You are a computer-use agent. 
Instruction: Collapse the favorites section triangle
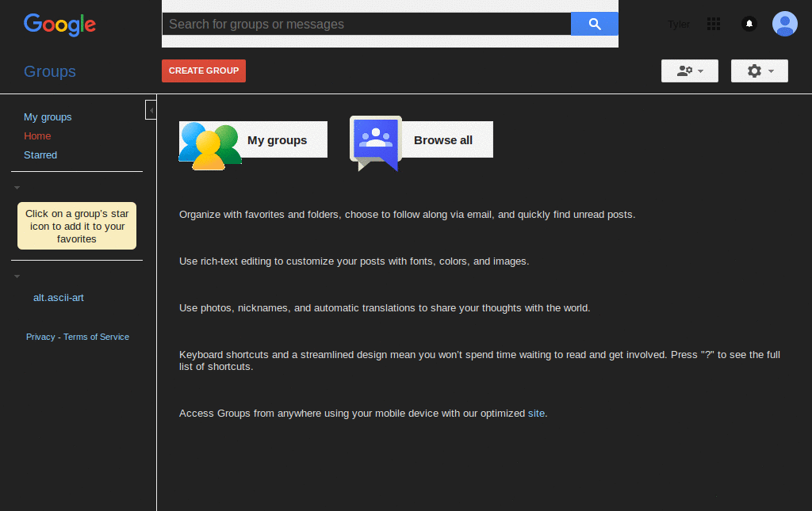(x=17, y=188)
